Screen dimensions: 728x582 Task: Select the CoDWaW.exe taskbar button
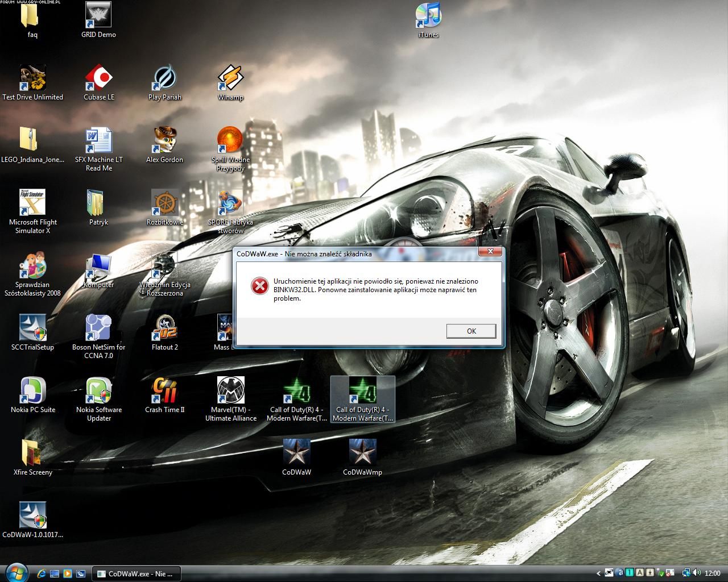tap(135, 573)
